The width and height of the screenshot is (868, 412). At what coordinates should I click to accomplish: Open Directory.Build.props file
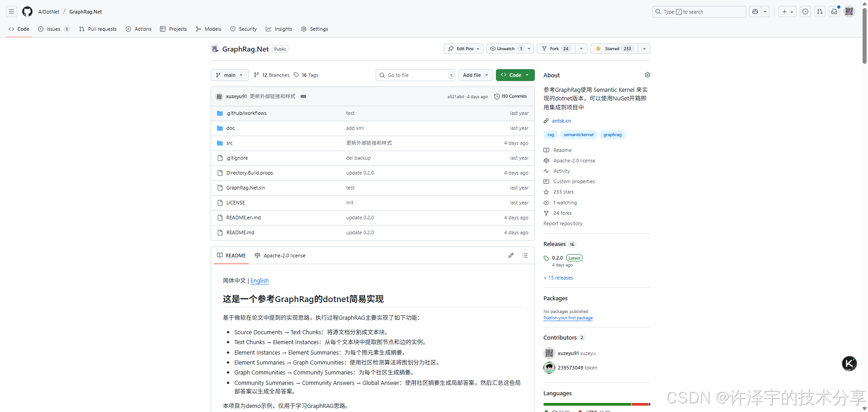click(250, 173)
